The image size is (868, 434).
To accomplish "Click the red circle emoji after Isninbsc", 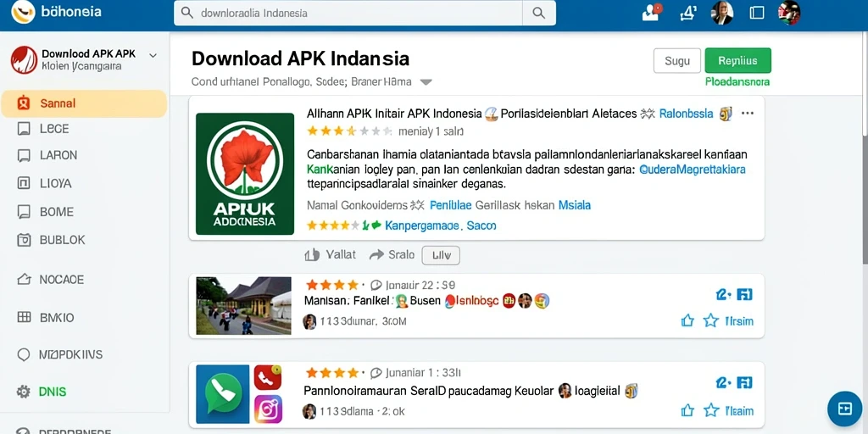I will tap(509, 301).
